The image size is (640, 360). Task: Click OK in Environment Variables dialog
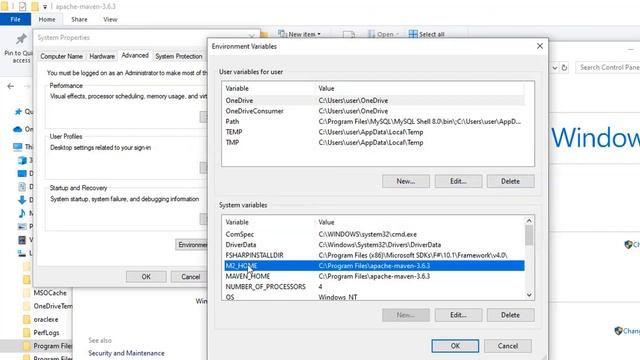pos(455,346)
